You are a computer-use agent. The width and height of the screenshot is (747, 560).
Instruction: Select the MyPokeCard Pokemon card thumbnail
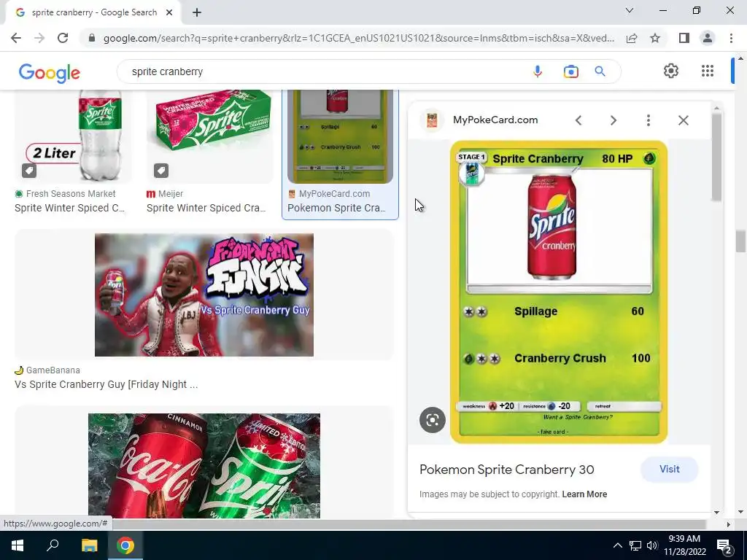point(340,136)
